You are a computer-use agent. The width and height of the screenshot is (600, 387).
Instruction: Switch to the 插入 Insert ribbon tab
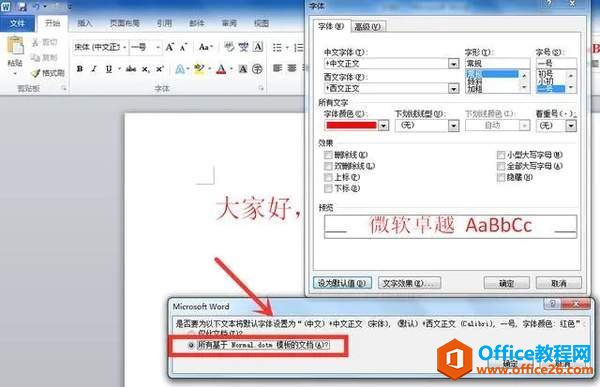point(85,23)
